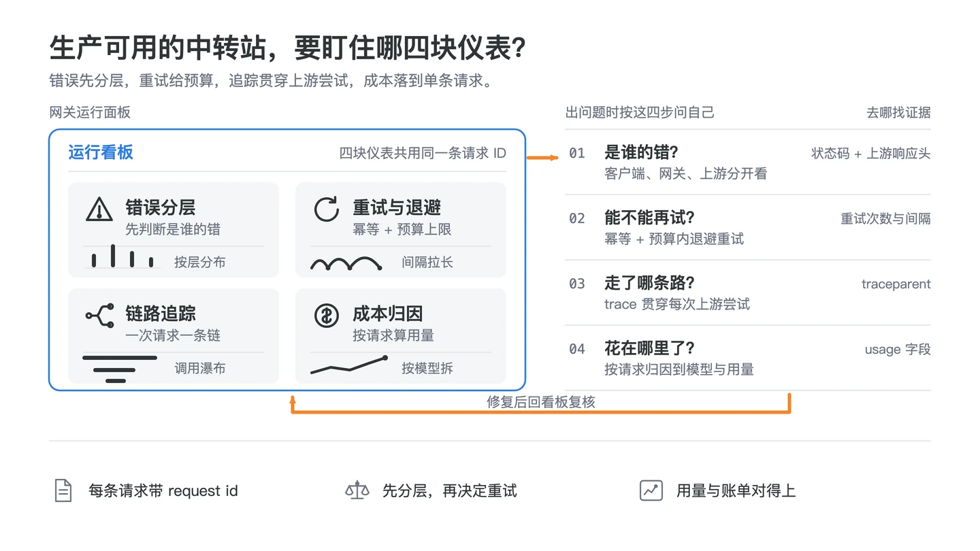The image size is (980, 551).
Task: Click the evidence text usage 字段
Action: [x=898, y=349]
